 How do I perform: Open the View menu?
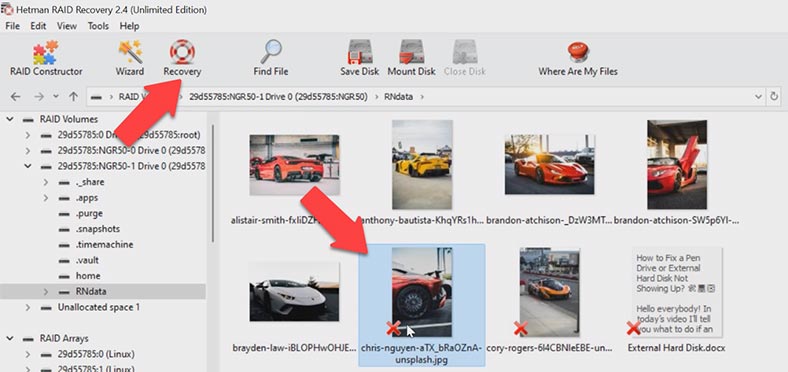pyautogui.click(x=67, y=26)
